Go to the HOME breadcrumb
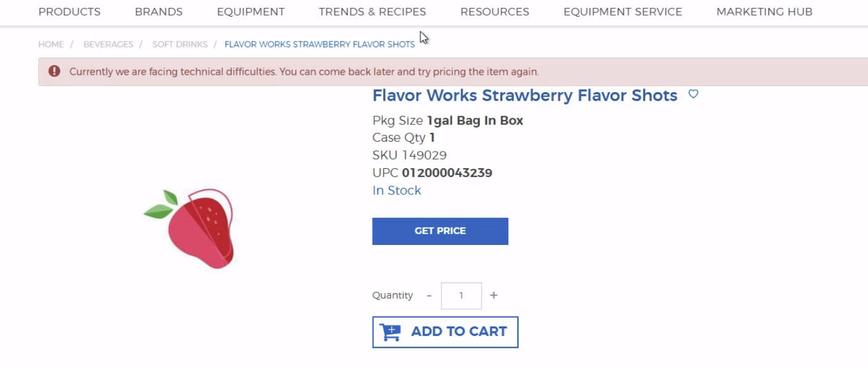The height and width of the screenshot is (368, 868). click(51, 45)
